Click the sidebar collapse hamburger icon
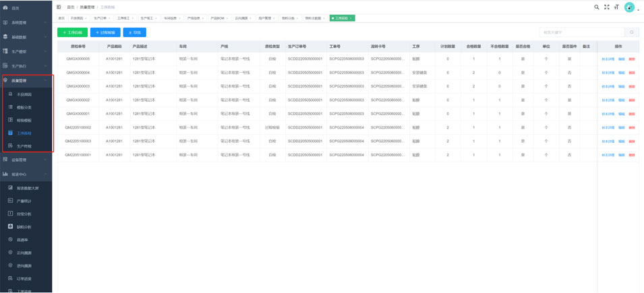Screen dimensions: 644x293 tap(59, 7)
